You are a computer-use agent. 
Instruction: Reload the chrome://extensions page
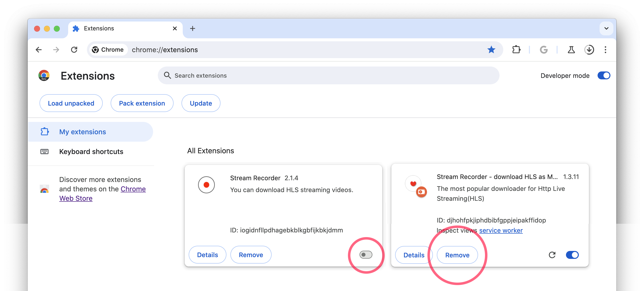click(74, 49)
